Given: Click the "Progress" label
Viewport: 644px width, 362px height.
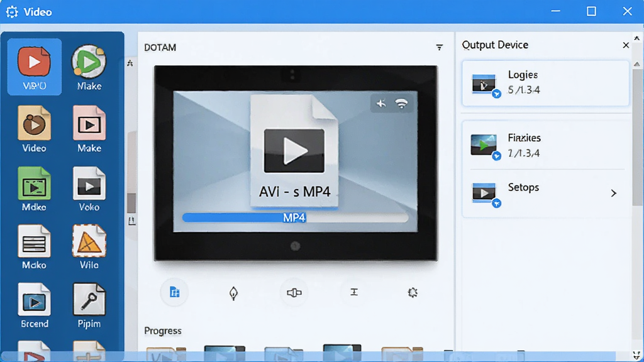Looking at the screenshot, I should pyautogui.click(x=163, y=331).
